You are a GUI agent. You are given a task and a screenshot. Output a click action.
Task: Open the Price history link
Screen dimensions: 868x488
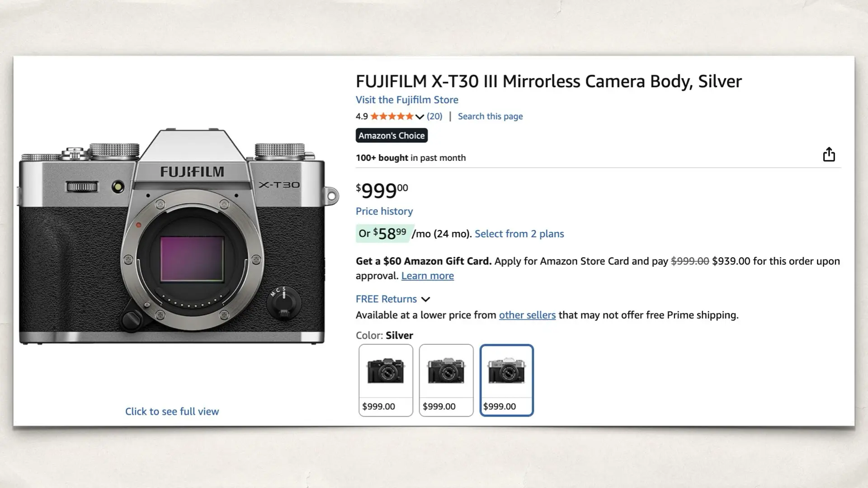point(384,211)
